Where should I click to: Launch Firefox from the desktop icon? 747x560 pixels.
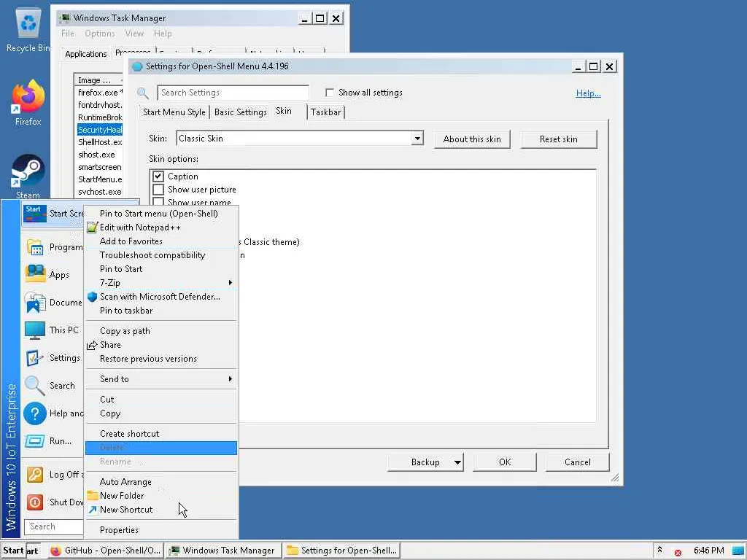pos(28,103)
